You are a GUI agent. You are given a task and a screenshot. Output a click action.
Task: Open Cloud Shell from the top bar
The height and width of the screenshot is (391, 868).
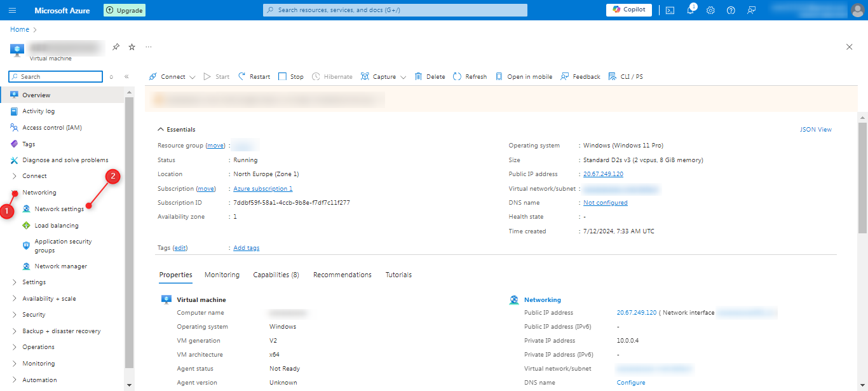point(670,10)
